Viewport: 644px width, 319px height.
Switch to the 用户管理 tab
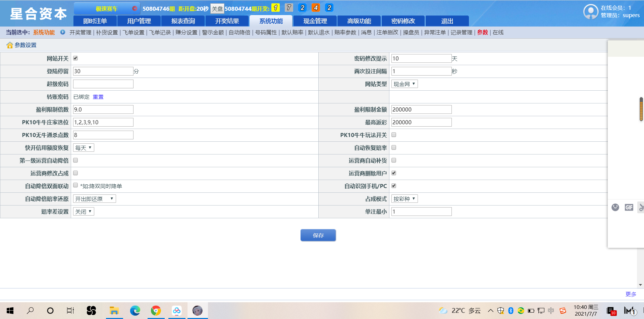tap(139, 21)
